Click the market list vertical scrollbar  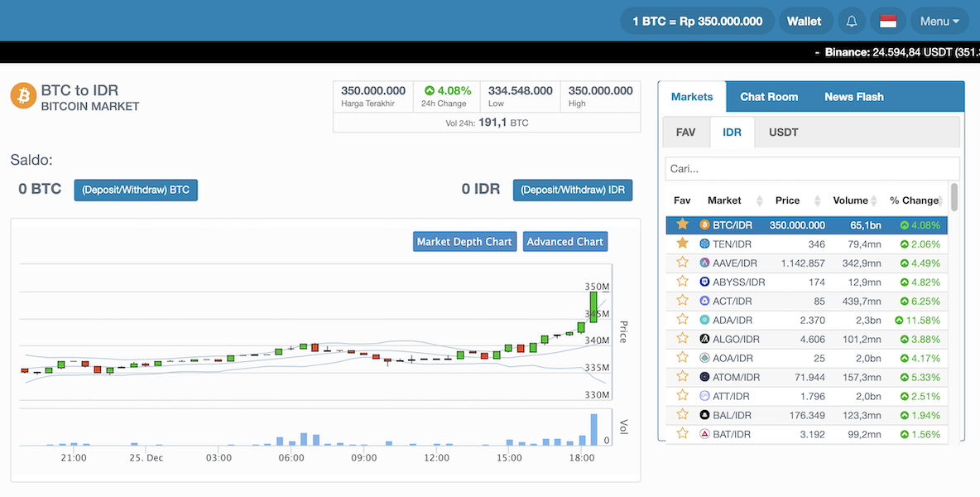pos(954,197)
